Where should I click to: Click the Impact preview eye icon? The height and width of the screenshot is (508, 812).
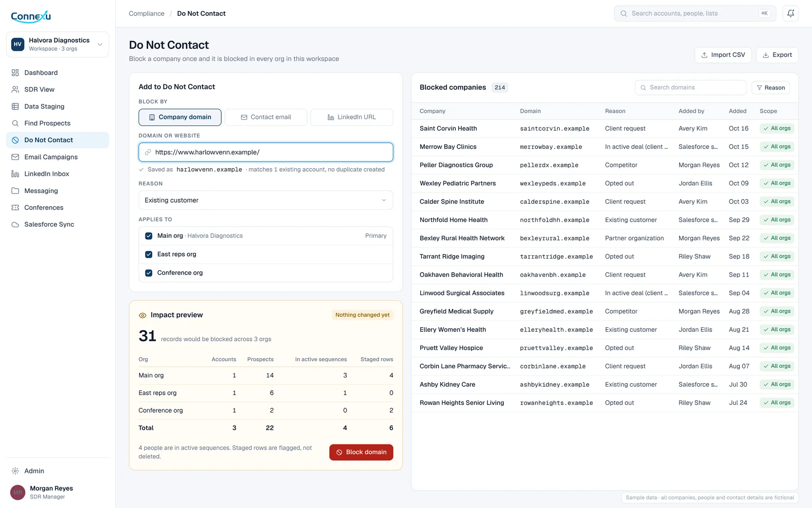(x=143, y=315)
